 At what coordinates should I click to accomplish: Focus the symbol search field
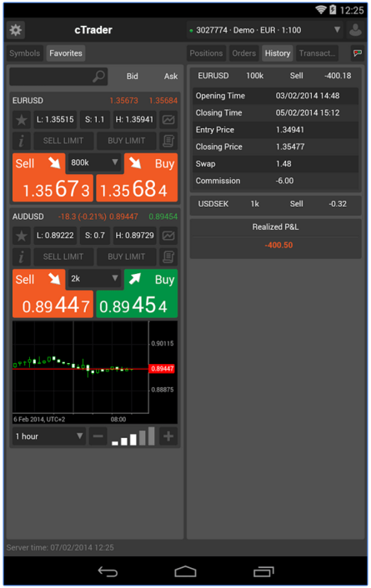[58, 76]
